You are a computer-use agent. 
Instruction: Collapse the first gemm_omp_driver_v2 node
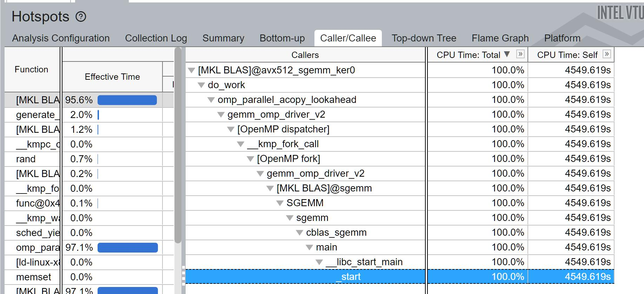tap(221, 115)
